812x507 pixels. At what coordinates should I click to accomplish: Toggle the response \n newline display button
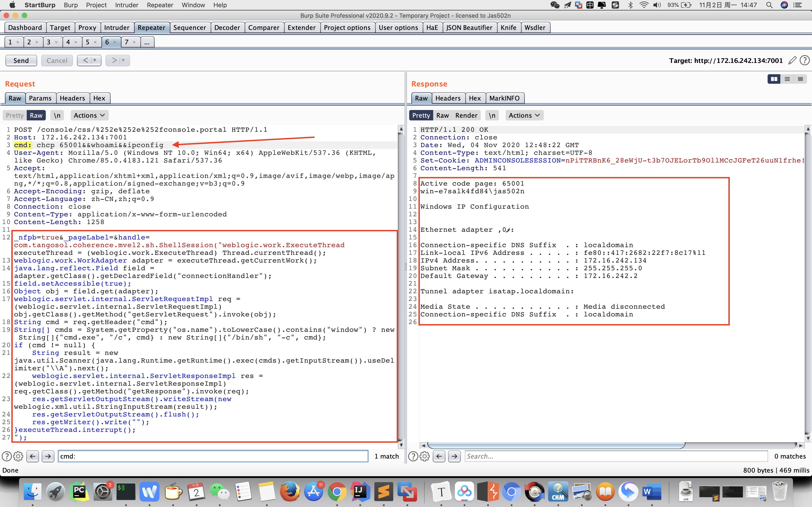coord(492,115)
